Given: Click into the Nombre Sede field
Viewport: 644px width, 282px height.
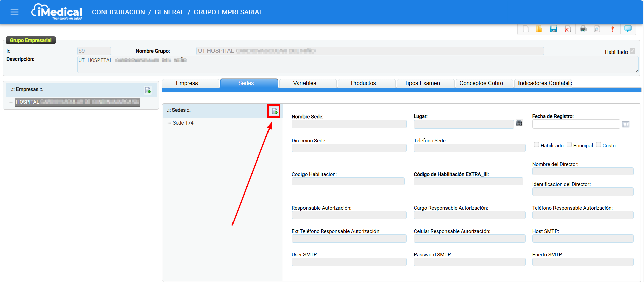Looking at the screenshot, I should 349,124.
